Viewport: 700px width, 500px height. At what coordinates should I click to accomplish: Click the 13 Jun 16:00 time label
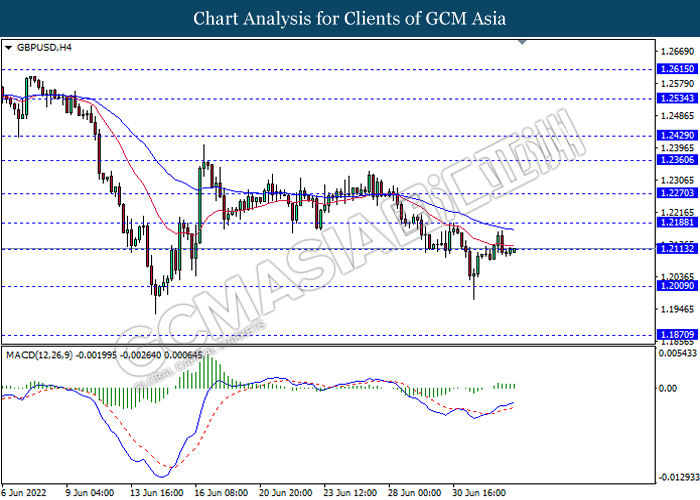coord(157,493)
